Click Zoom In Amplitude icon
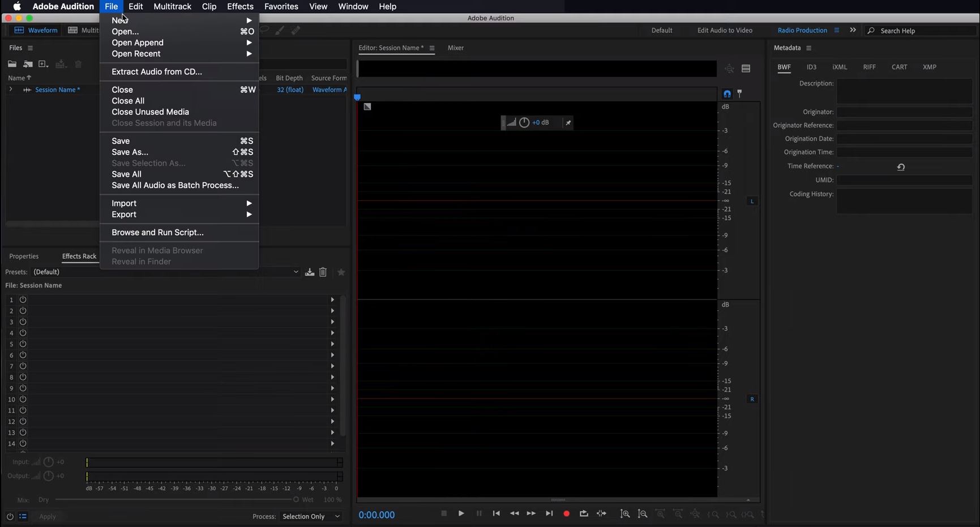Viewport: 980px width, 527px height. 625,514
